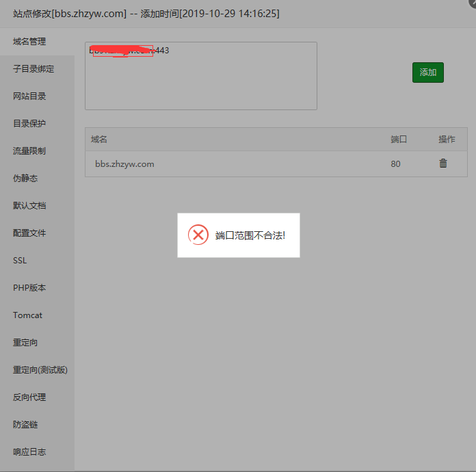Switch to the SSL tab
The width and height of the screenshot is (476, 472).
click(37, 261)
